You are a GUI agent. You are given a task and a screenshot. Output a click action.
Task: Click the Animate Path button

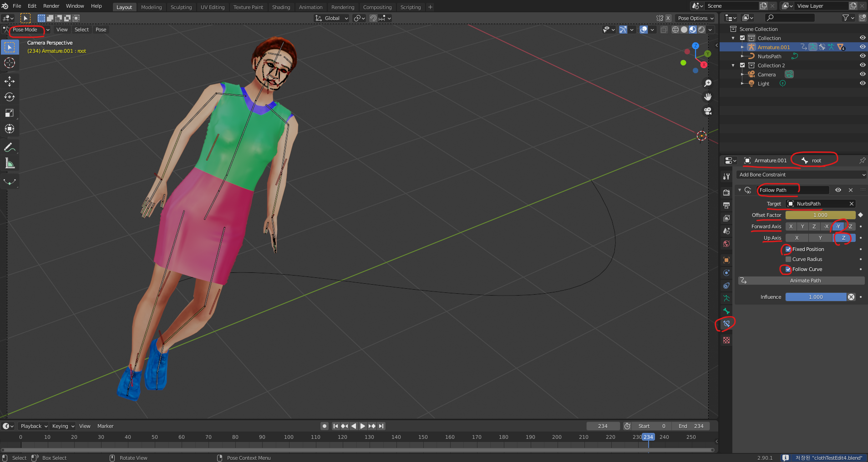[805, 281]
